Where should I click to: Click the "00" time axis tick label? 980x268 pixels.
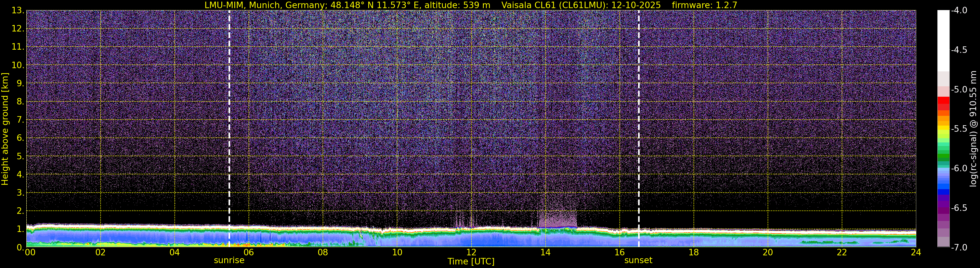tap(30, 252)
